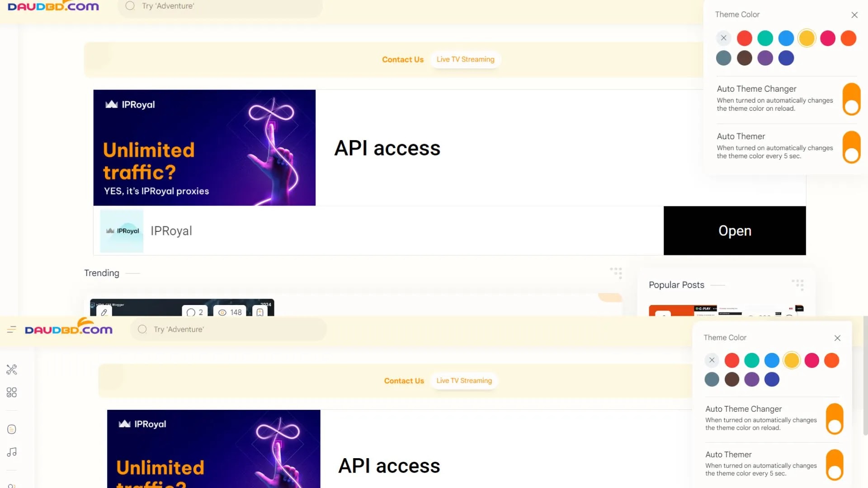
Task: Open Contact Us link on bottom page
Action: pos(404,381)
